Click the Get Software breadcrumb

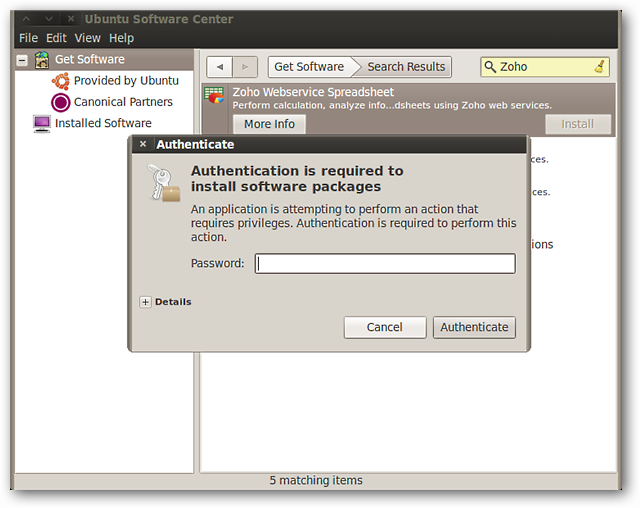309,67
